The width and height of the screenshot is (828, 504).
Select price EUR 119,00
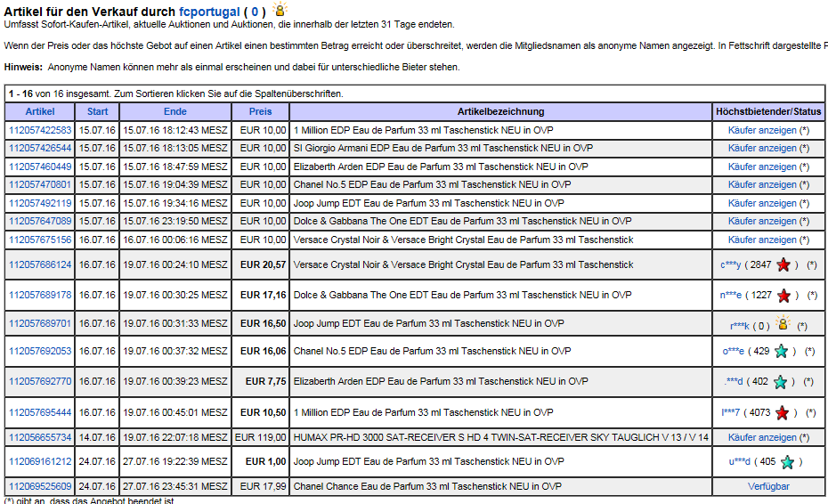pyautogui.click(x=260, y=437)
